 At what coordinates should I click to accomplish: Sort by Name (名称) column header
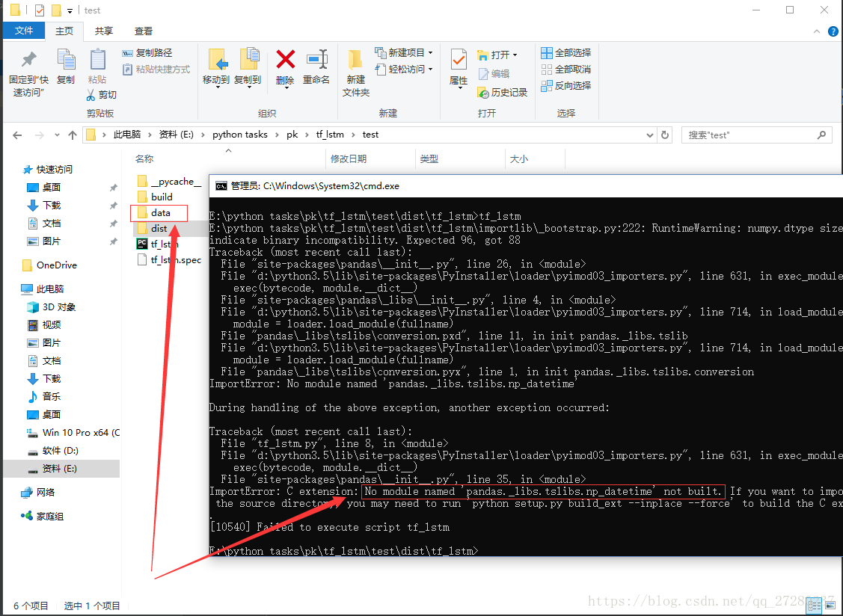[144, 159]
